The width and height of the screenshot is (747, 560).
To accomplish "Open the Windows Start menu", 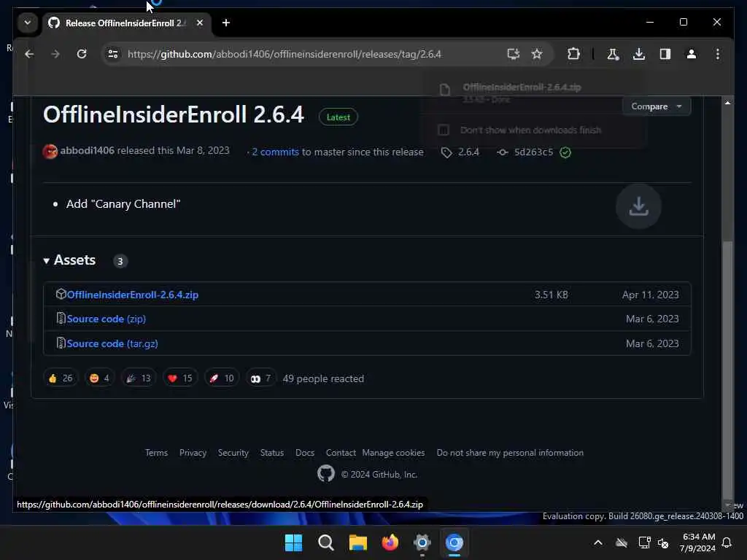I will coord(293,542).
